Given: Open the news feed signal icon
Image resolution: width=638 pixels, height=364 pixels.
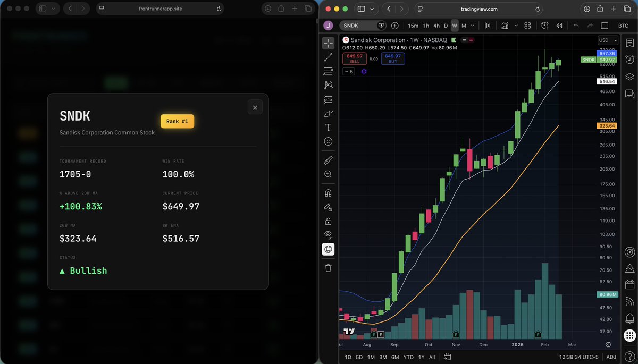Looking at the screenshot, I should 629,302.
